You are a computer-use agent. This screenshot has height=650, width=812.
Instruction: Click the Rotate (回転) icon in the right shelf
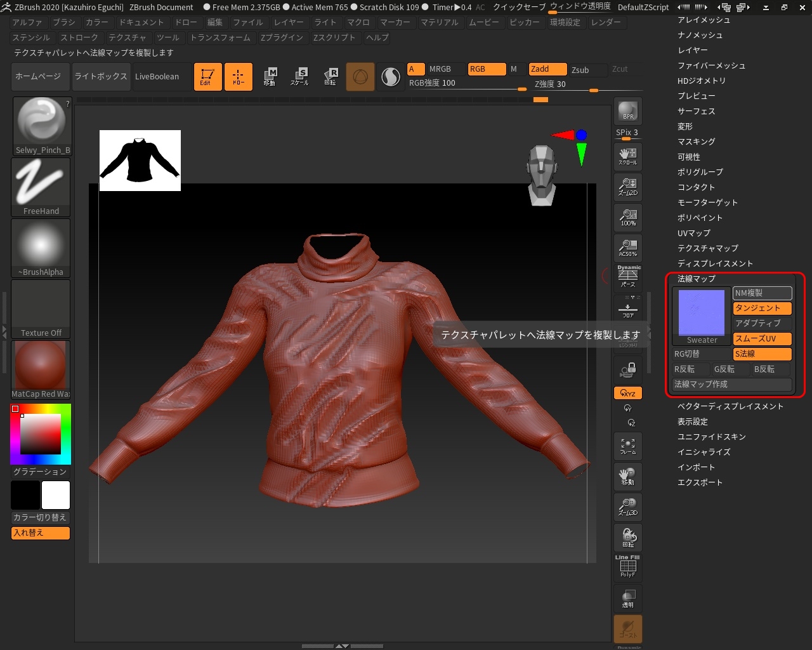pos(628,537)
